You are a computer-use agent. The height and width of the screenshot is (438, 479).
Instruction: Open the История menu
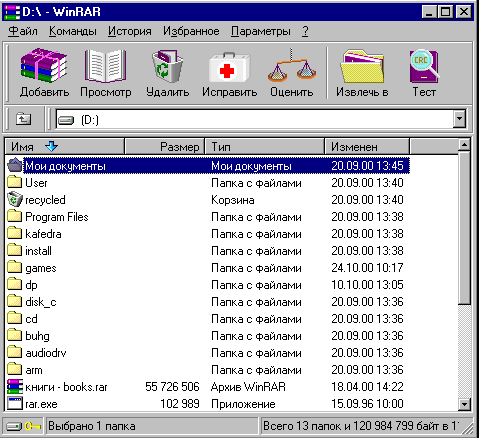[x=130, y=31]
